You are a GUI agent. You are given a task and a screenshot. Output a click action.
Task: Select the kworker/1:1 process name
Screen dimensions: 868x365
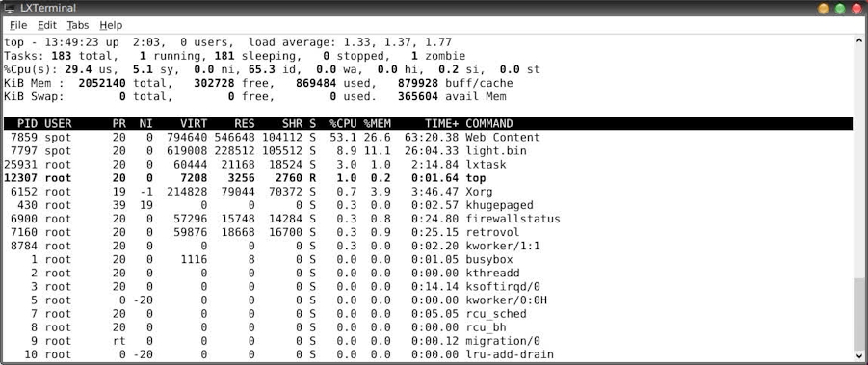[x=503, y=246]
